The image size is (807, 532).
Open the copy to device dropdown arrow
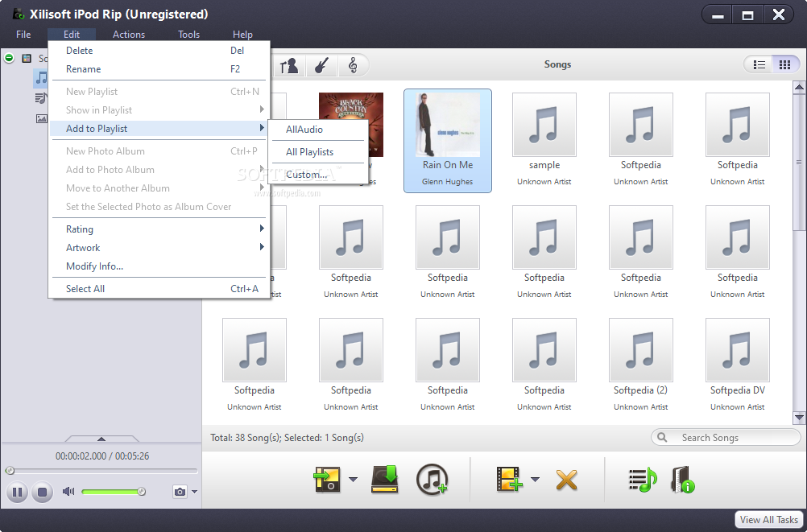click(353, 480)
